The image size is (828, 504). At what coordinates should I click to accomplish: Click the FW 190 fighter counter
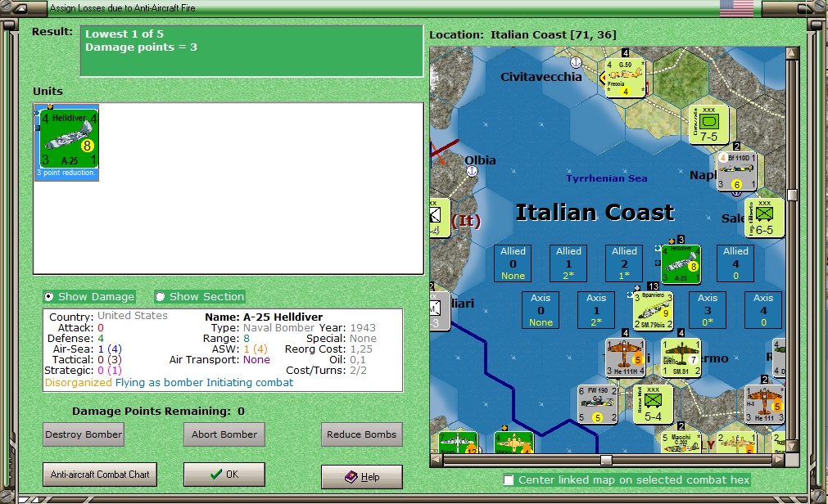coord(597,404)
